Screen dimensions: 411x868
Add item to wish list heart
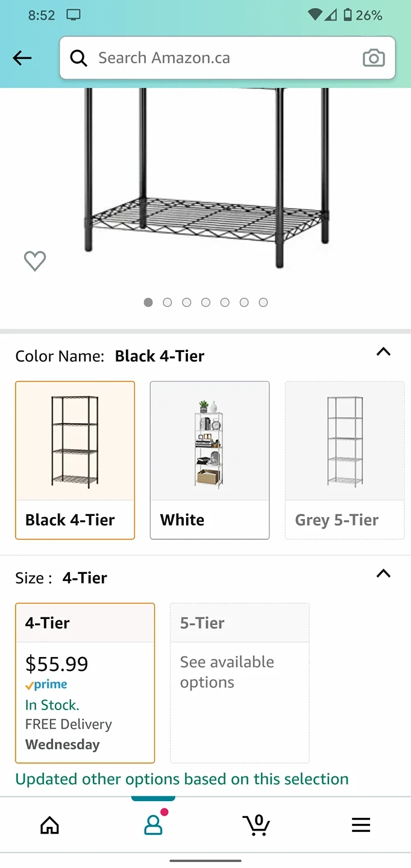point(35,261)
